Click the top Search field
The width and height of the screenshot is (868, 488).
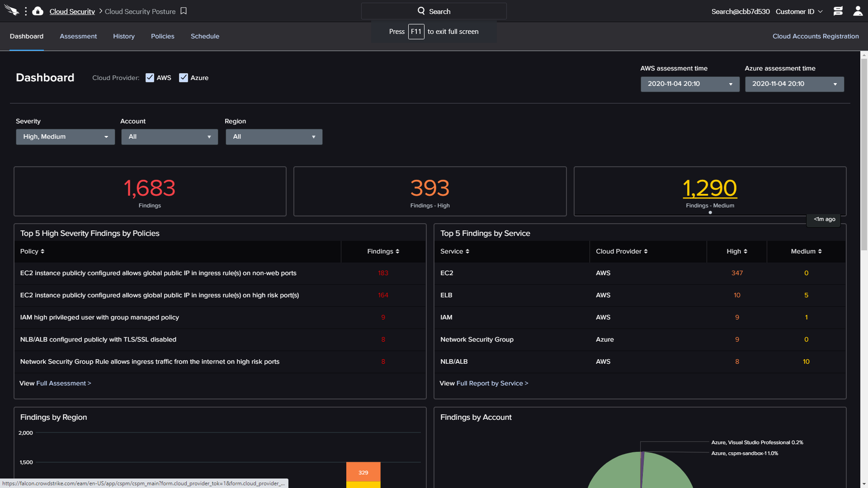(x=434, y=11)
